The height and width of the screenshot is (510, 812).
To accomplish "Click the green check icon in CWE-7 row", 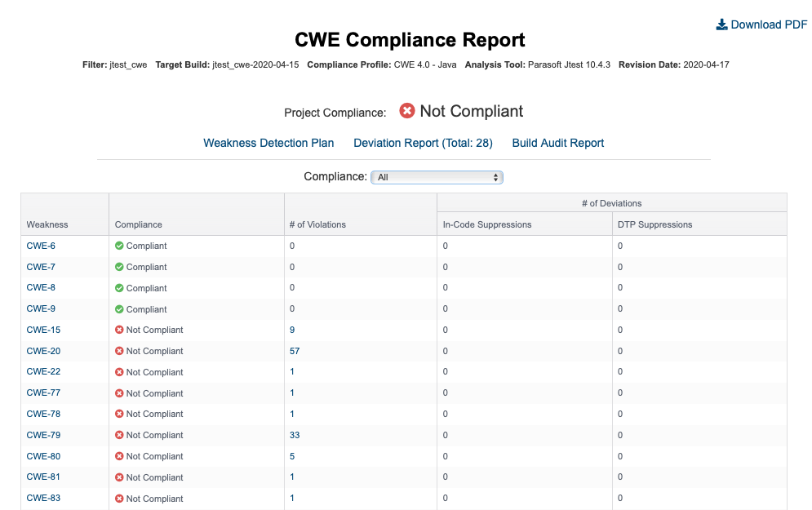I will tap(119, 267).
